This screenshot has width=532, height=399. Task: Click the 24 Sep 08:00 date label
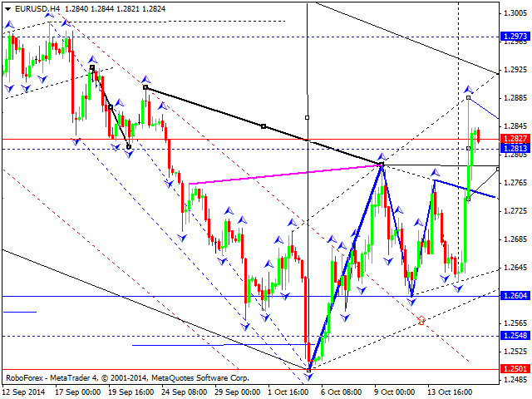(x=185, y=391)
